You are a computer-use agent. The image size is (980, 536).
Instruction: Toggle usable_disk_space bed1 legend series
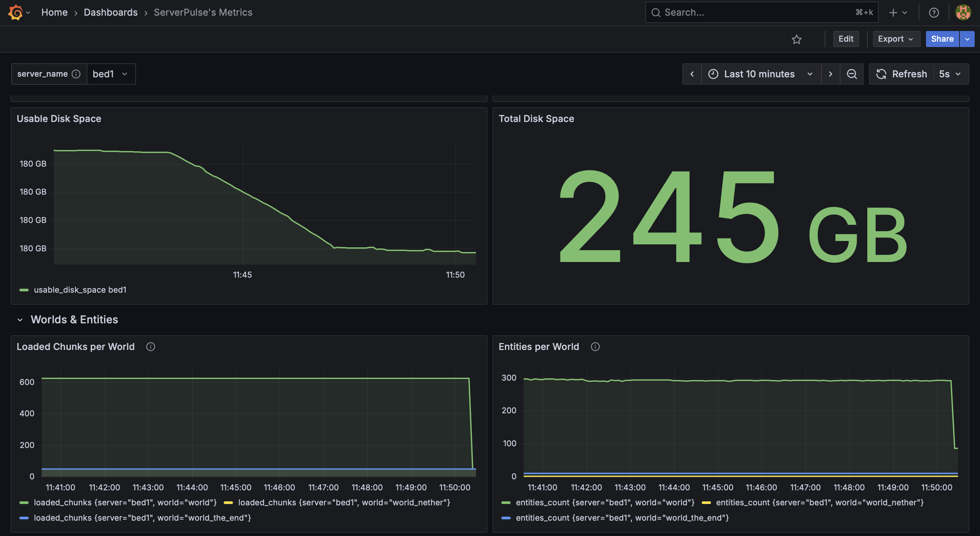(80, 290)
